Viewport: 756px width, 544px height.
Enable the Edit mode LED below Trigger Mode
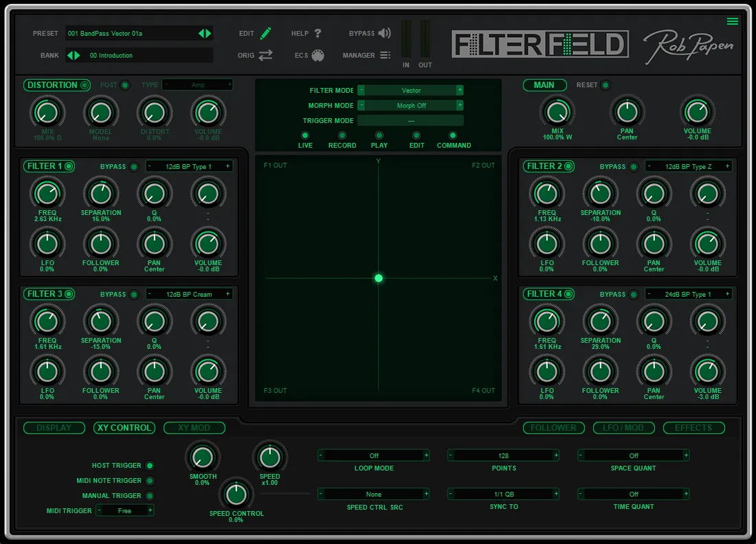(x=416, y=135)
